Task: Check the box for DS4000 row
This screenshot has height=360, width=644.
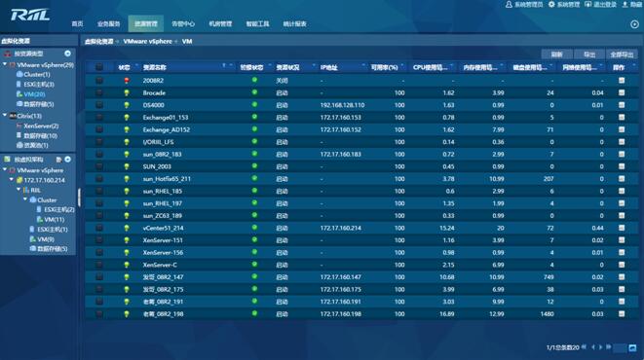Action: [x=99, y=105]
